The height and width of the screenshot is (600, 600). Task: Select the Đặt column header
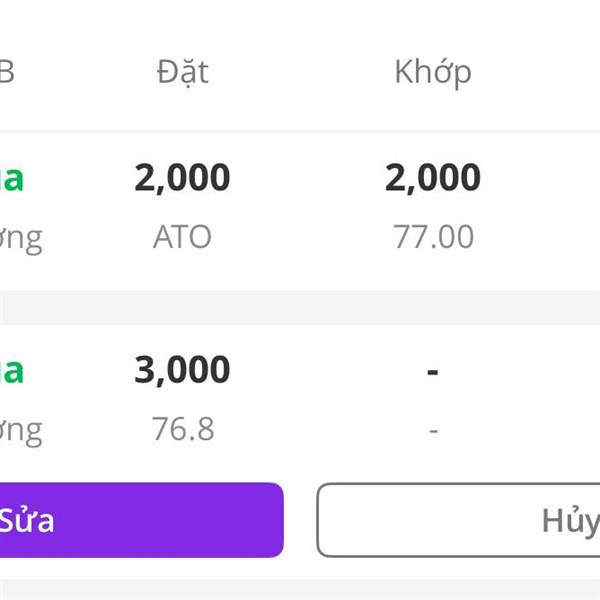pos(182,72)
